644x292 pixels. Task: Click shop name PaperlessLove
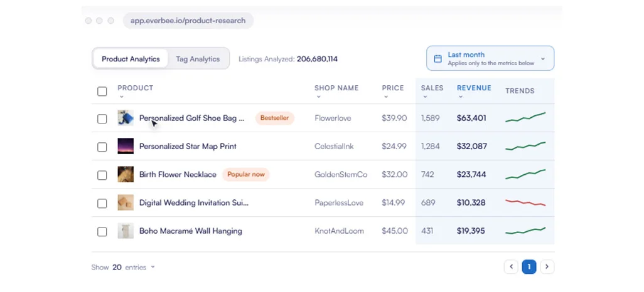339,202
